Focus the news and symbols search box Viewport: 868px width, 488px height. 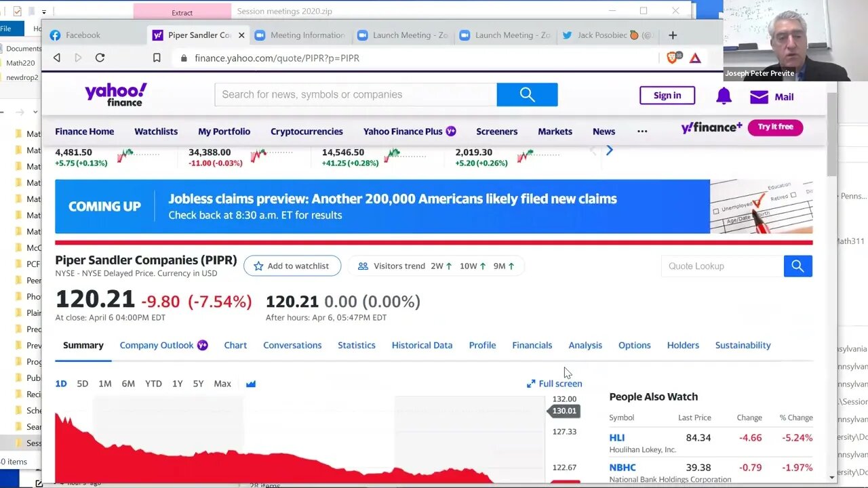(x=356, y=95)
